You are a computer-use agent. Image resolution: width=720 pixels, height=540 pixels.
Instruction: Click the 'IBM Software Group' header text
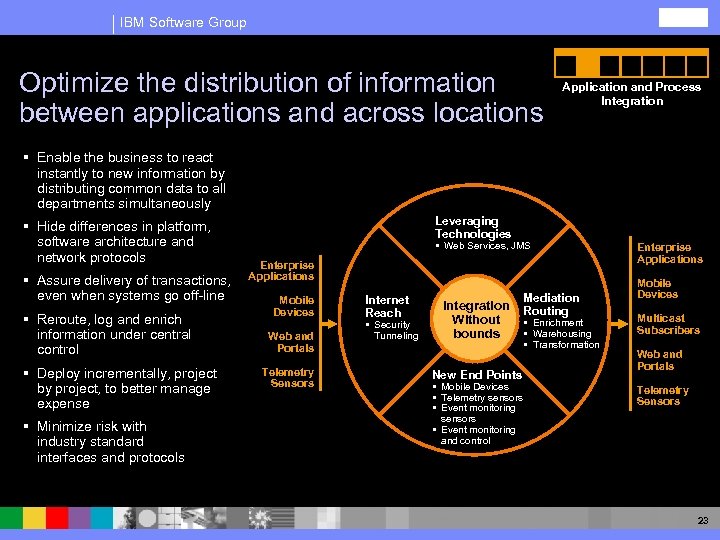point(183,22)
